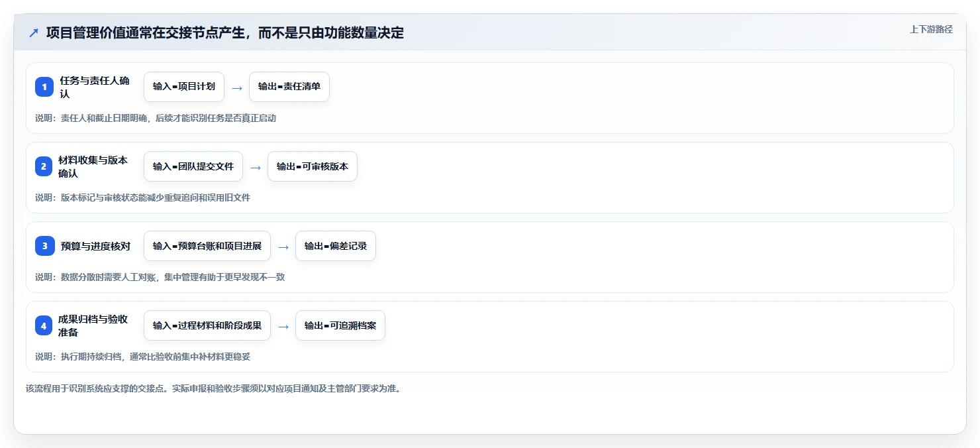Click the arrow before 输出=偏差记录

click(x=283, y=247)
